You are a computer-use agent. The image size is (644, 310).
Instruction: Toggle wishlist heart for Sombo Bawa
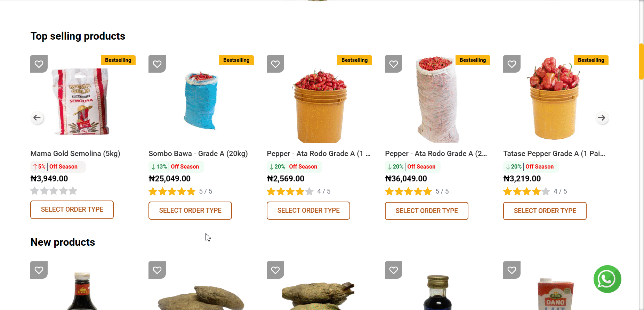[x=157, y=64]
